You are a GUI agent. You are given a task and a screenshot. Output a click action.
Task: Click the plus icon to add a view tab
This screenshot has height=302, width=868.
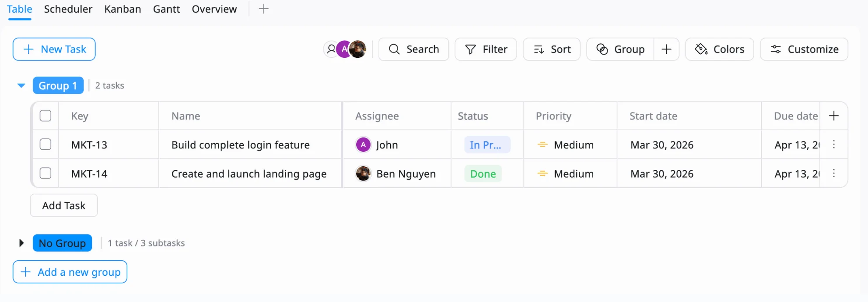263,9
